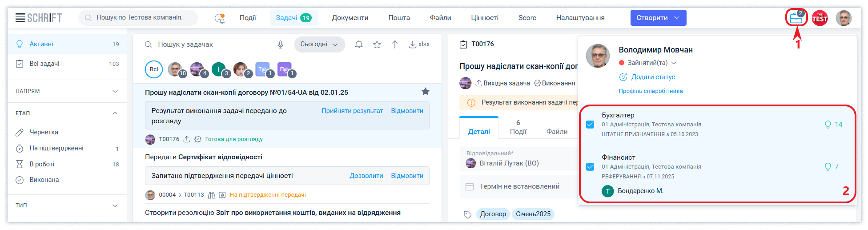Click the star favorites filter icon
The width and height of the screenshot is (868, 230).
[377, 44]
